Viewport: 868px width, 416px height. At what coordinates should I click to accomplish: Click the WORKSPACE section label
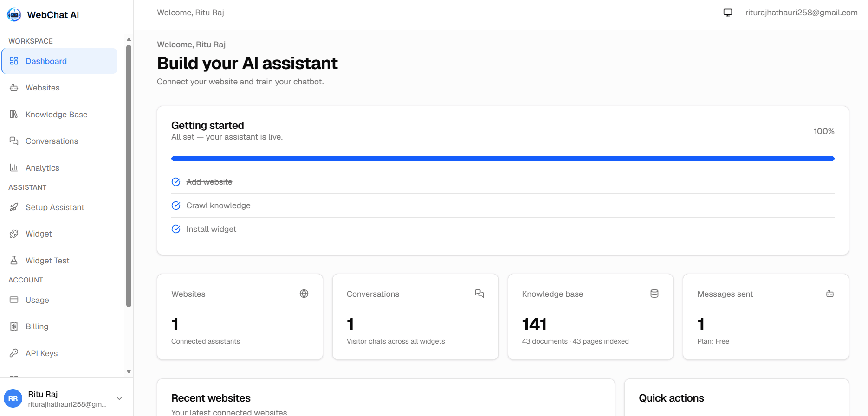tap(31, 41)
